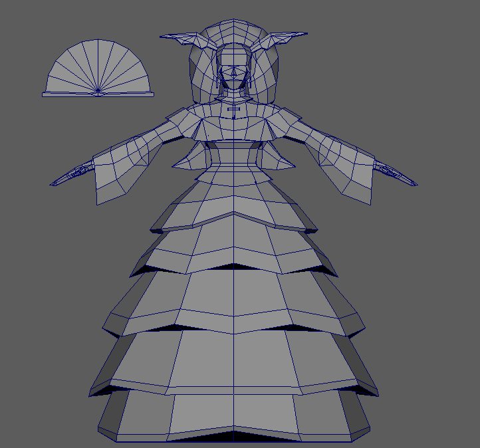Click the fan's flat base bar
This screenshot has width=480, height=448.
[x=97, y=95]
